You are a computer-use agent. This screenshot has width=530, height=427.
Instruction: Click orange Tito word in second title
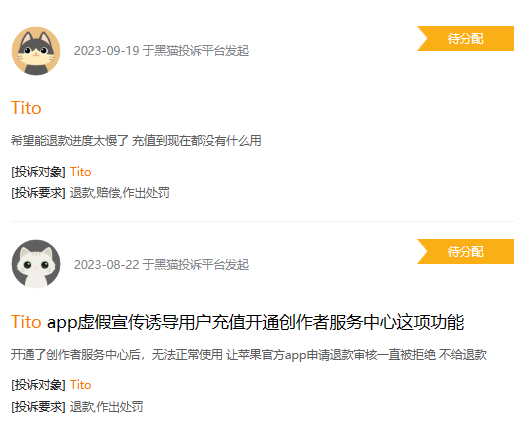coord(26,322)
